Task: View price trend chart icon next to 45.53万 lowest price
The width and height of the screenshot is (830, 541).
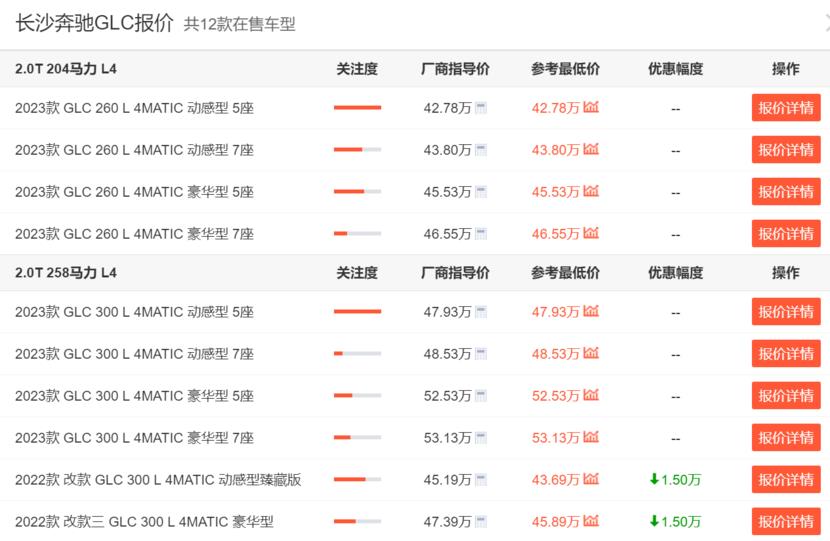Action: tap(591, 191)
